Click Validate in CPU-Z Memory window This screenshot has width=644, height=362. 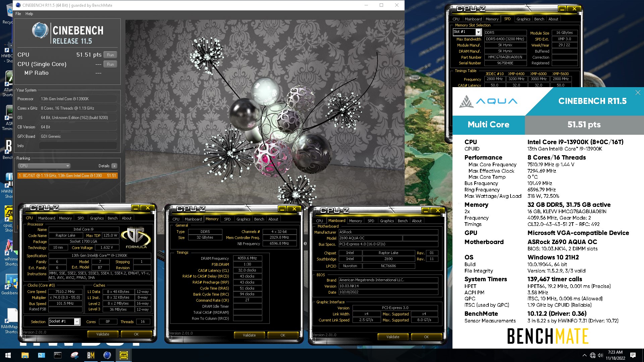click(249, 335)
